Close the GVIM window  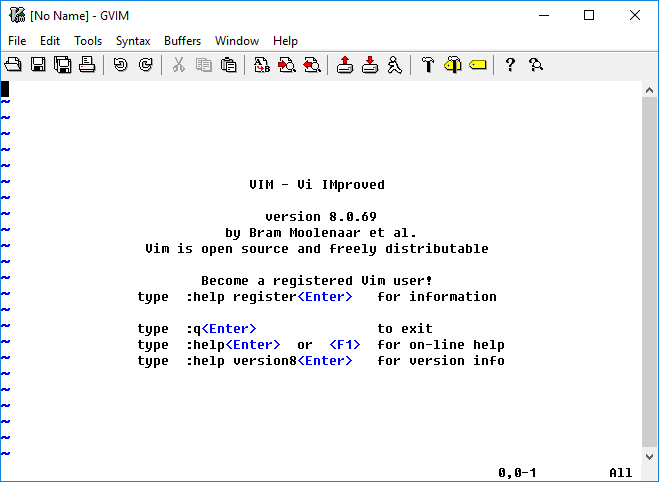click(x=635, y=16)
